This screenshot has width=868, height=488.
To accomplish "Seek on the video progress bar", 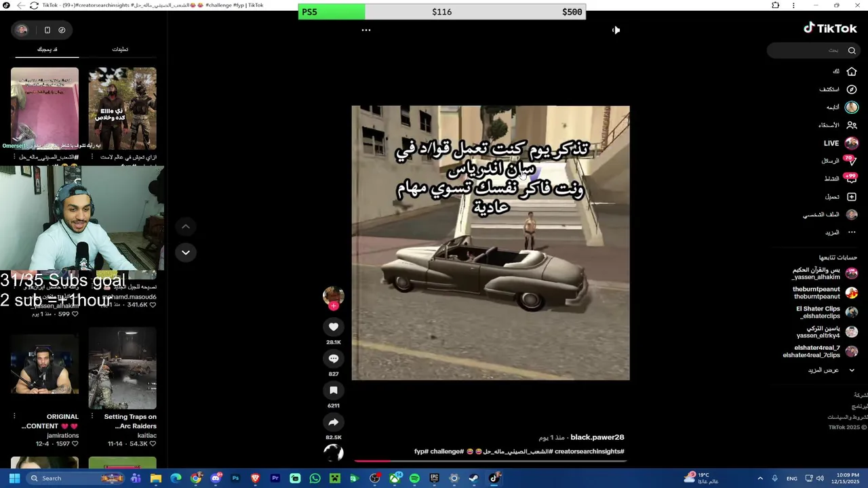I will pos(490,461).
